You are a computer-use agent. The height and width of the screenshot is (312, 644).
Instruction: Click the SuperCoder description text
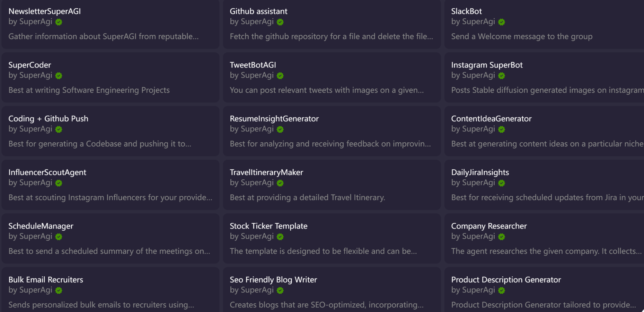point(89,90)
